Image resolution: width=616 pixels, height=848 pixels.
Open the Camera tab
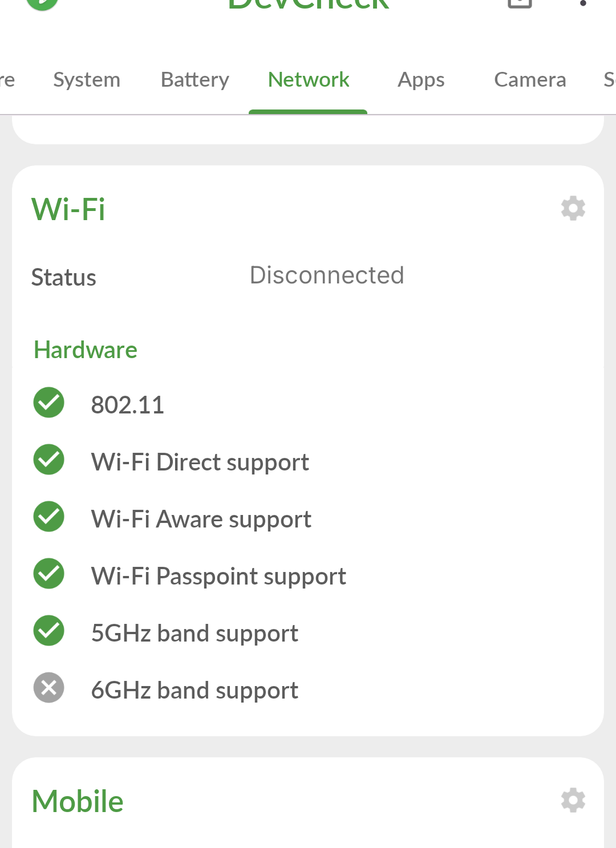[530, 80]
